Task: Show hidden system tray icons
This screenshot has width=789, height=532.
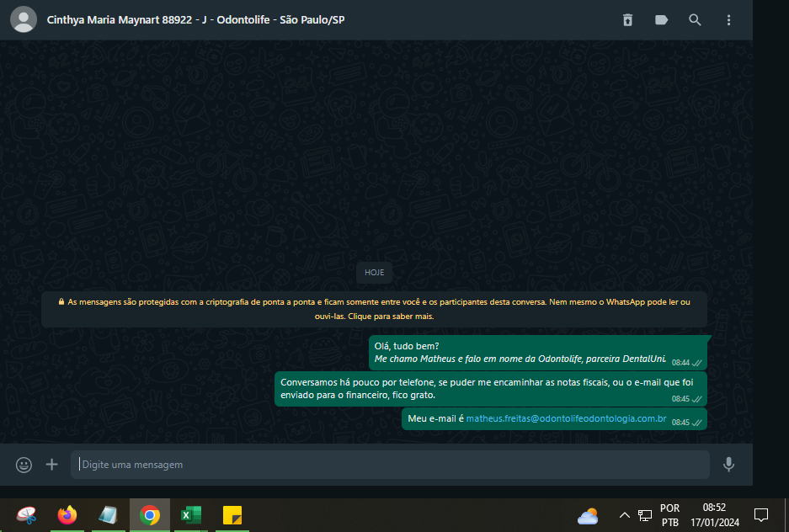Action: (x=625, y=515)
